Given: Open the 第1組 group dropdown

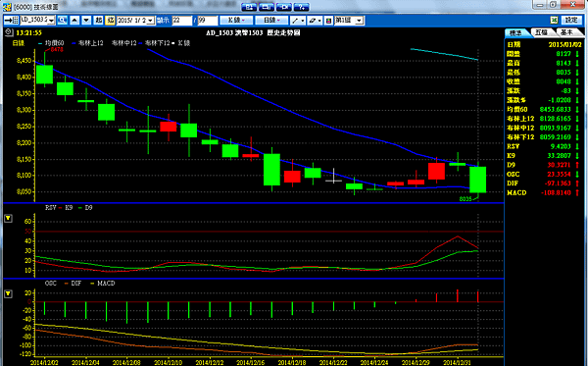Looking at the screenshot, I should pos(360,21).
